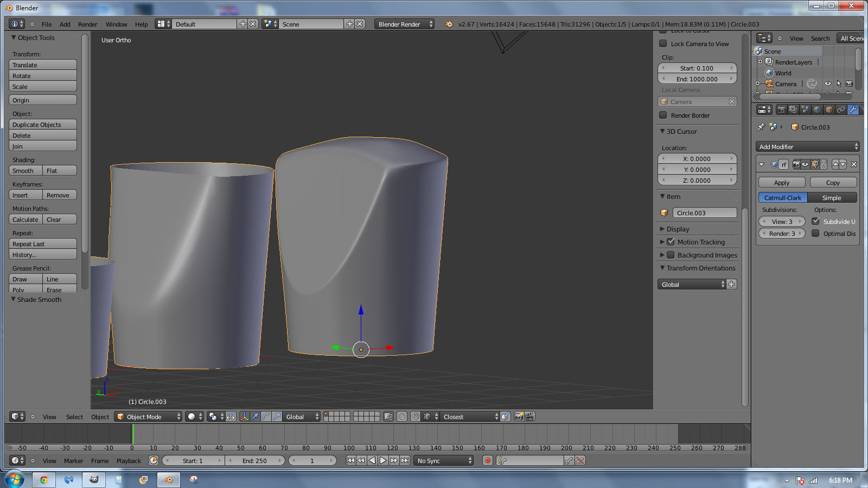The image size is (868, 488).
Task: Open the Render Layers properties tab
Action: pos(793,110)
